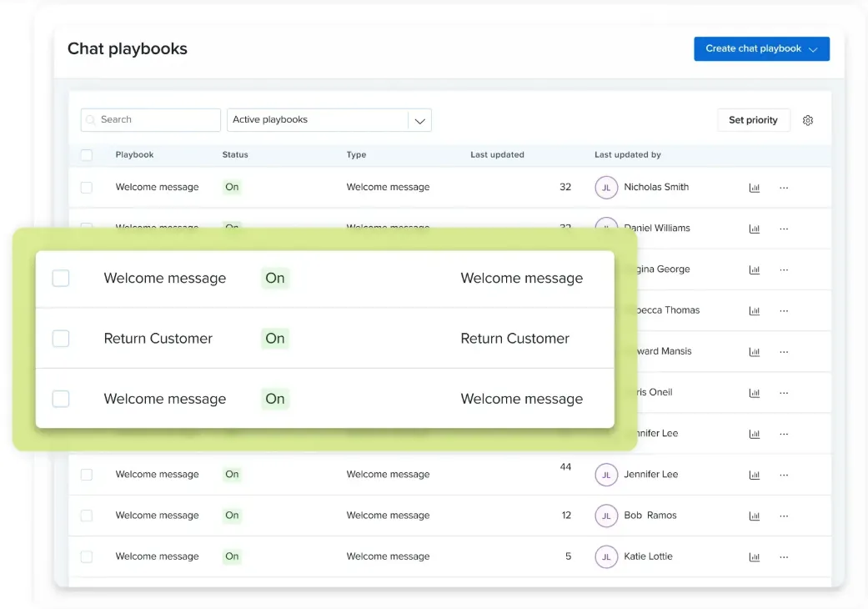Show analytics chart for Rebecca Thomas row
The width and height of the screenshot is (868, 609).
point(755,310)
